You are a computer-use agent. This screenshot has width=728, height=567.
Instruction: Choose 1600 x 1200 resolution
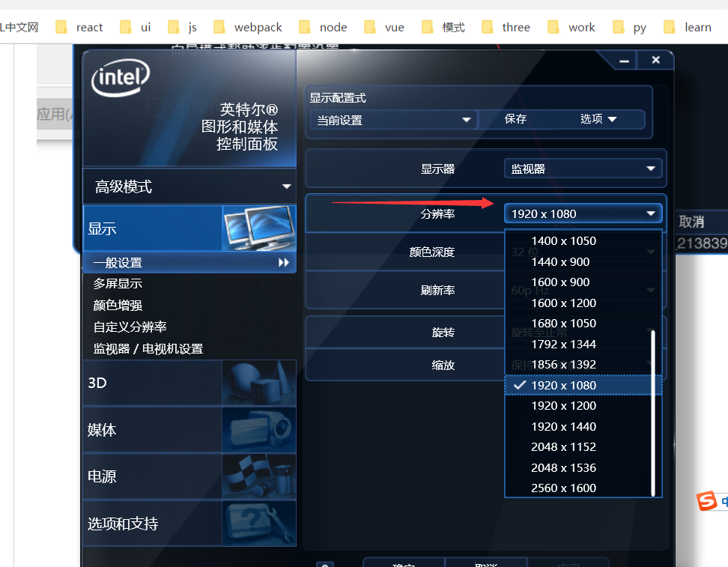[578, 303]
